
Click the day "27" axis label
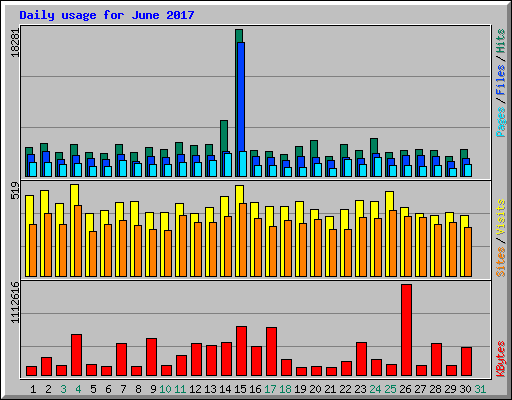tap(420, 389)
